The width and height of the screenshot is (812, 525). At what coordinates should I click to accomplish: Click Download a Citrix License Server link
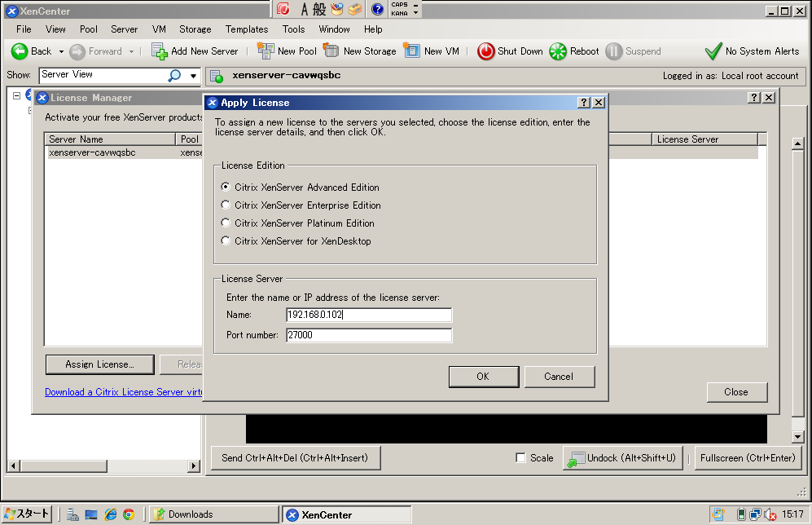coord(123,392)
